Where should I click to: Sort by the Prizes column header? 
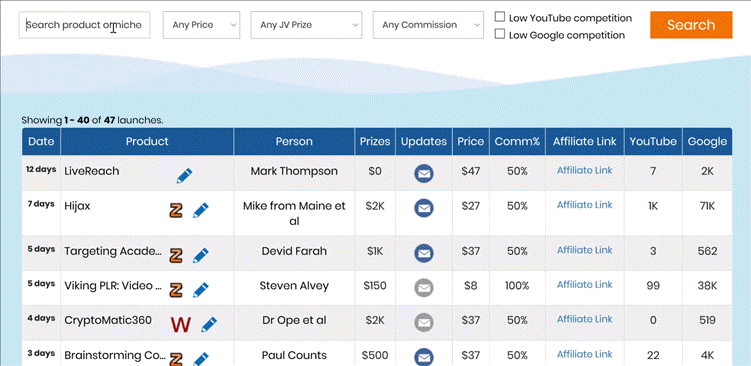click(375, 141)
